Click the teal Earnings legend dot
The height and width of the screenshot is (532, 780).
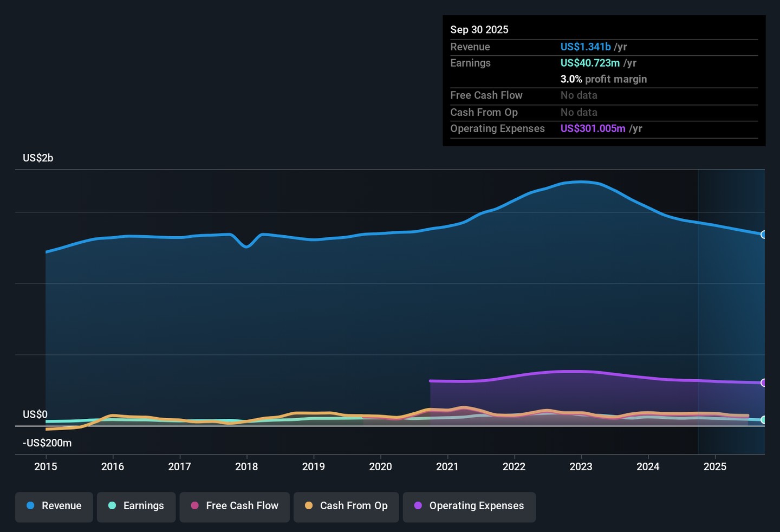[x=112, y=505]
